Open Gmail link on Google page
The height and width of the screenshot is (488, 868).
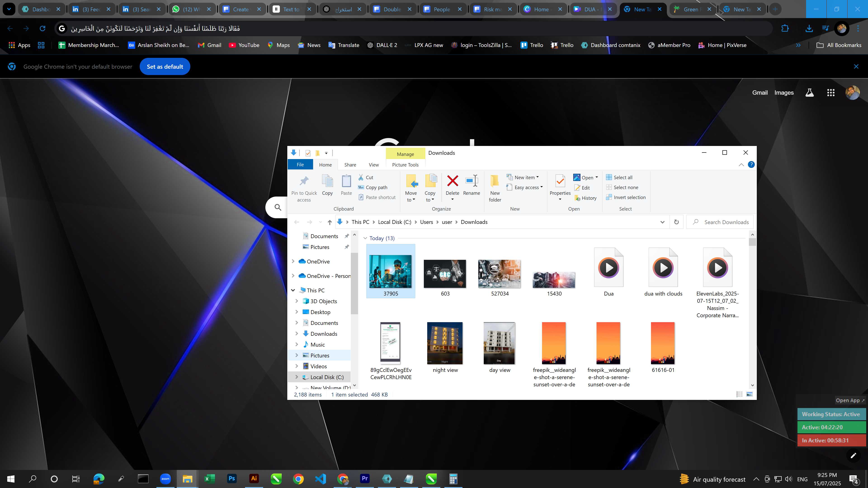click(x=760, y=93)
